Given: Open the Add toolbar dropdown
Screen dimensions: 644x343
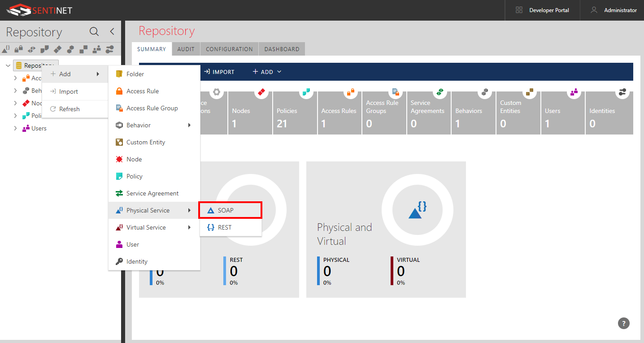Looking at the screenshot, I should pyautogui.click(x=267, y=72).
